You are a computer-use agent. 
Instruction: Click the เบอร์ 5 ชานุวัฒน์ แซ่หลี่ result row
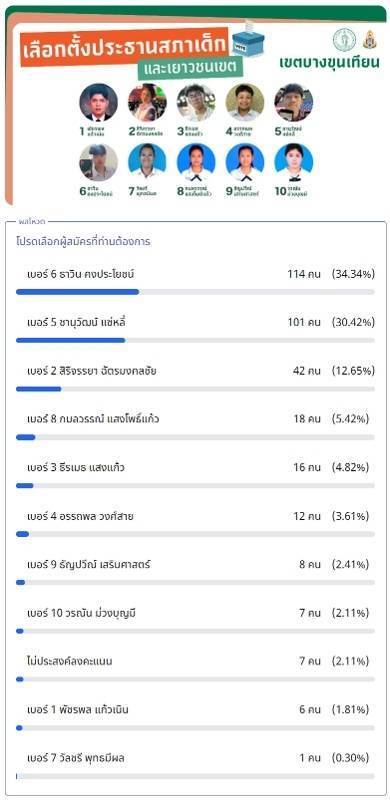point(195,328)
